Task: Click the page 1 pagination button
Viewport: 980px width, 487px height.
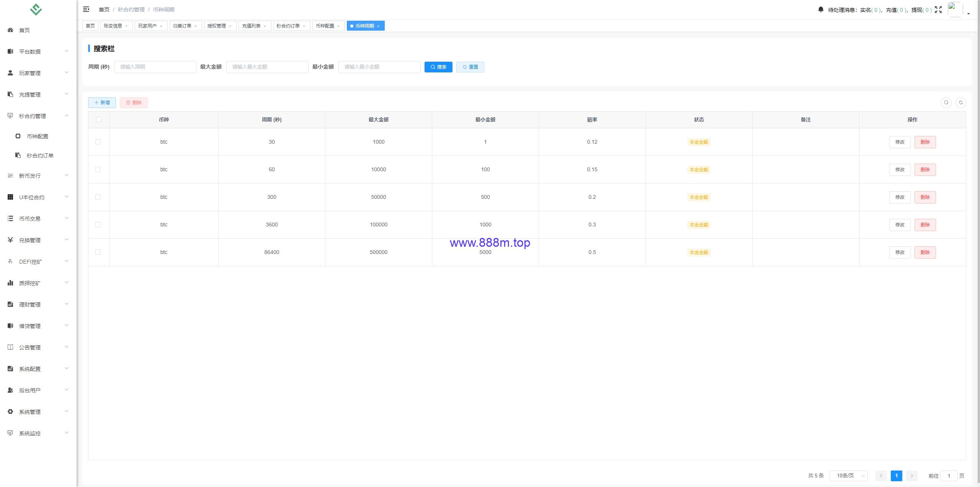Action: click(896, 476)
